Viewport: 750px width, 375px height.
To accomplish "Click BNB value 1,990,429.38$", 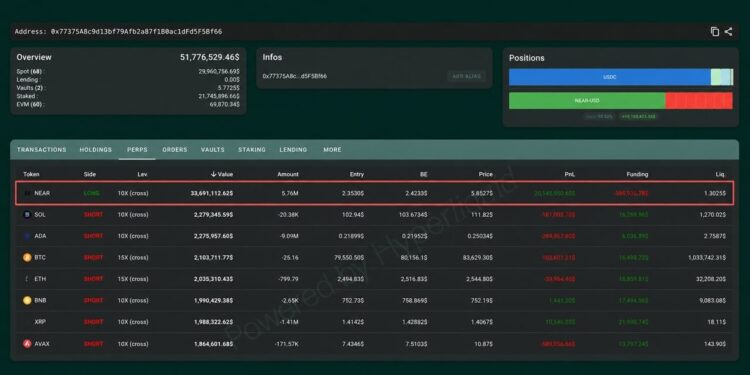I will [x=213, y=300].
